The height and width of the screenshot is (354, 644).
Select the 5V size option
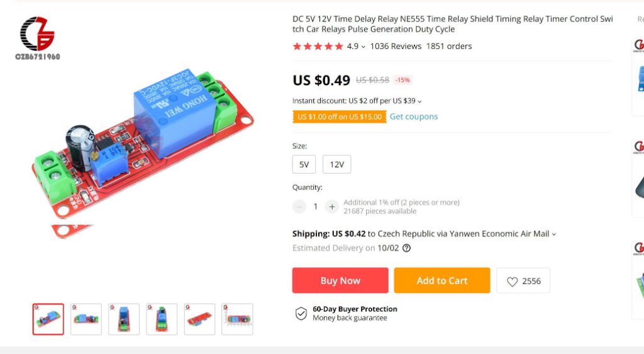pyautogui.click(x=304, y=165)
